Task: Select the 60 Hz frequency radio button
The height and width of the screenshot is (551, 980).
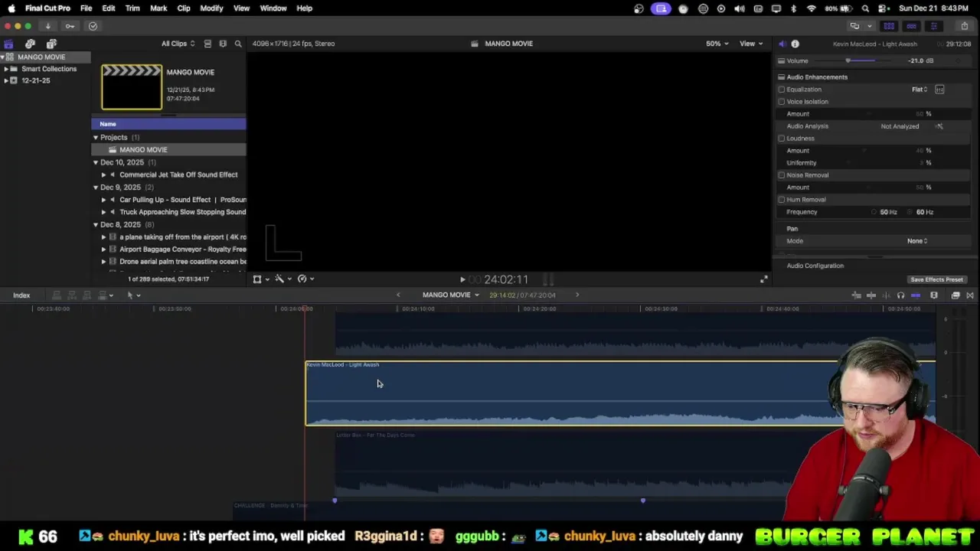Action: click(911, 212)
